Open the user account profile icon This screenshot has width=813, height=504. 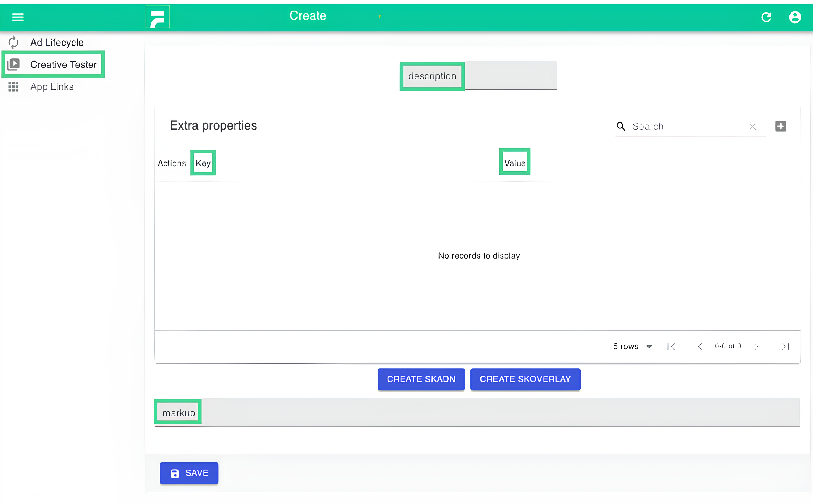(x=795, y=17)
